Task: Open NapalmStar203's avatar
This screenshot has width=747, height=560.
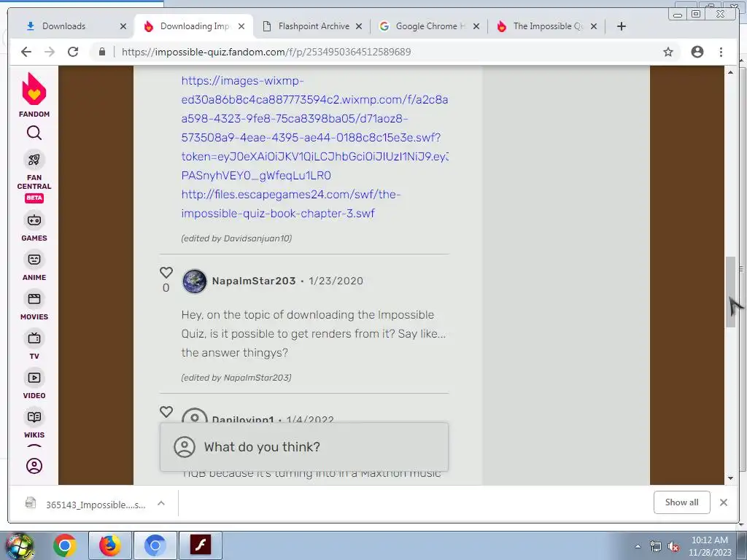Action: (194, 281)
